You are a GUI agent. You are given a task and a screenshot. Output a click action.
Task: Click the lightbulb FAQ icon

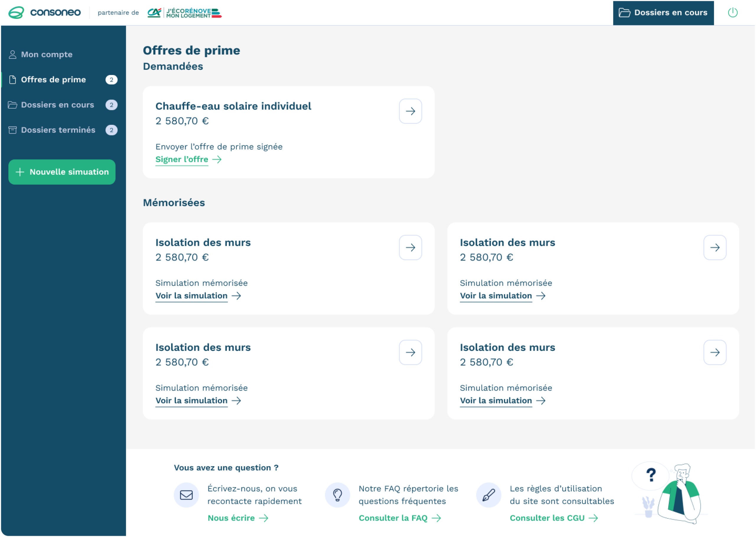tap(337, 495)
